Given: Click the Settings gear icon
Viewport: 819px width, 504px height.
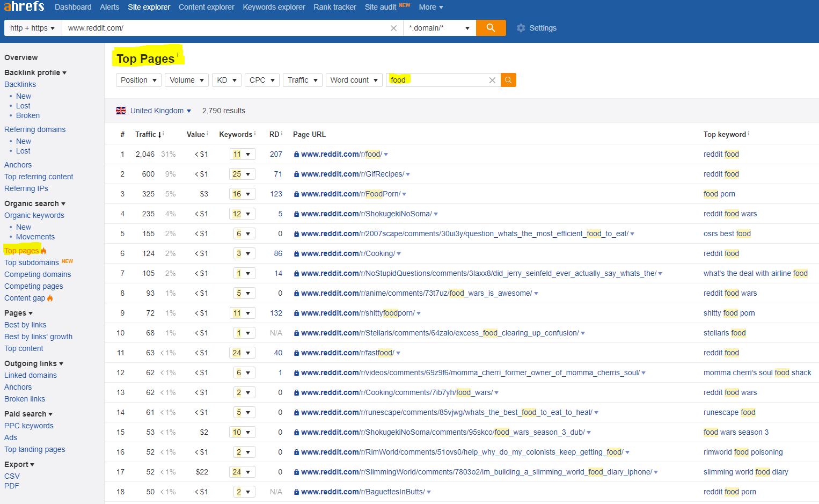Looking at the screenshot, I should [521, 28].
